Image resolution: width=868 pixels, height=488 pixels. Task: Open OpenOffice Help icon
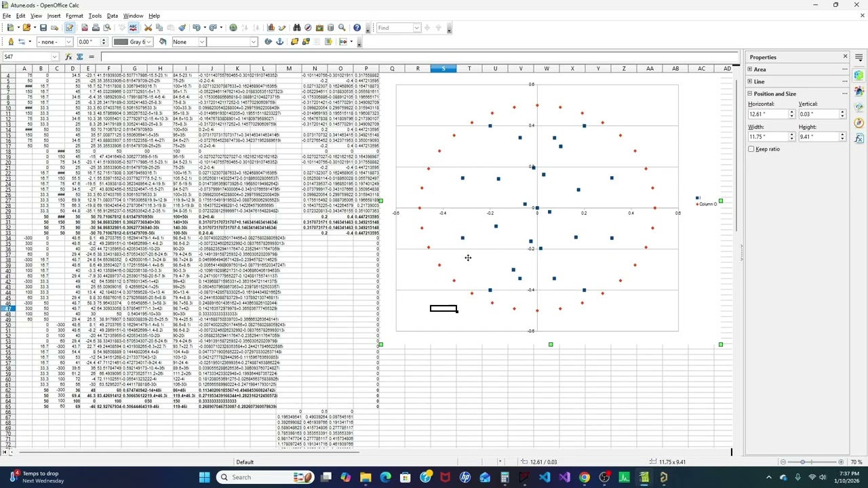click(357, 28)
